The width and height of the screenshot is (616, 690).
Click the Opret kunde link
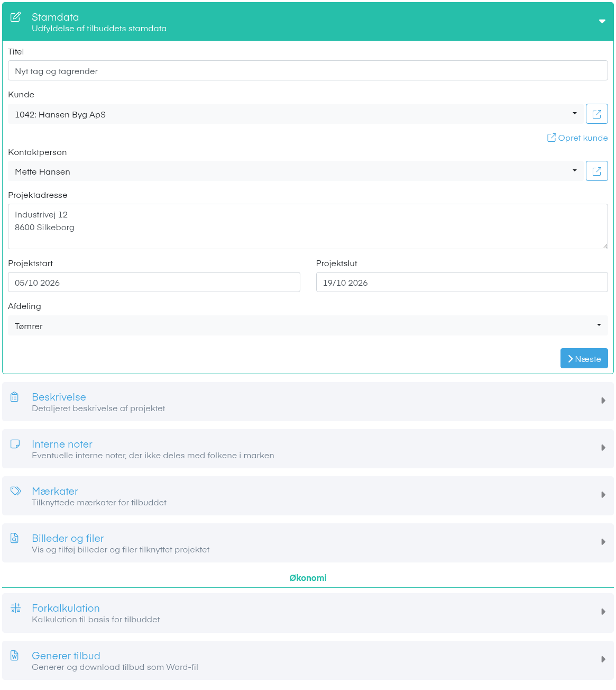point(577,138)
